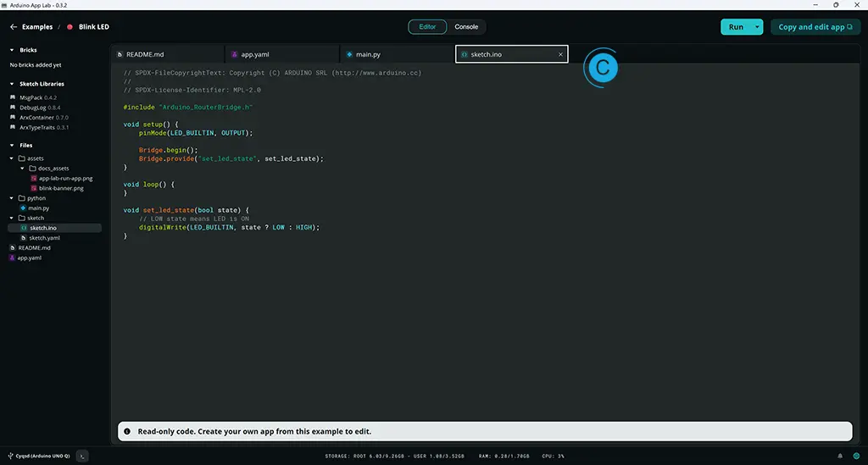Click the Arduino UNO Q board connection indicator
Screen dimensions: 868x465
point(39,457)
